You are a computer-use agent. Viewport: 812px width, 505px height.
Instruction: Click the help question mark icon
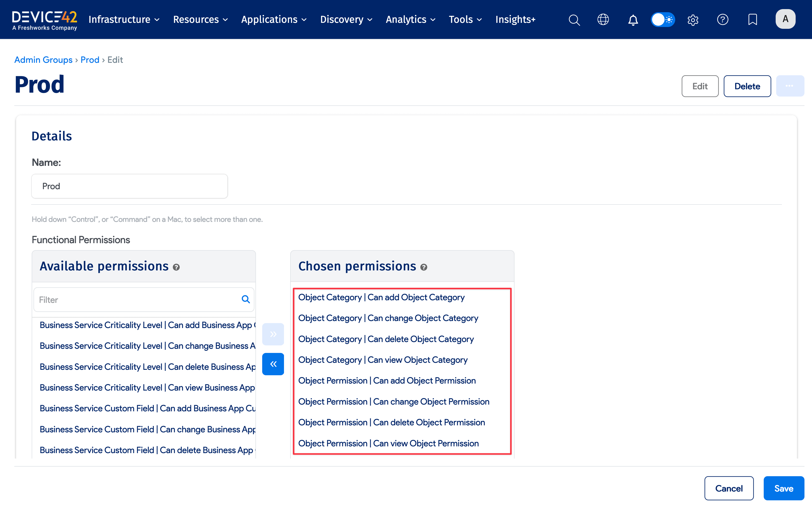tap(722, 20)
